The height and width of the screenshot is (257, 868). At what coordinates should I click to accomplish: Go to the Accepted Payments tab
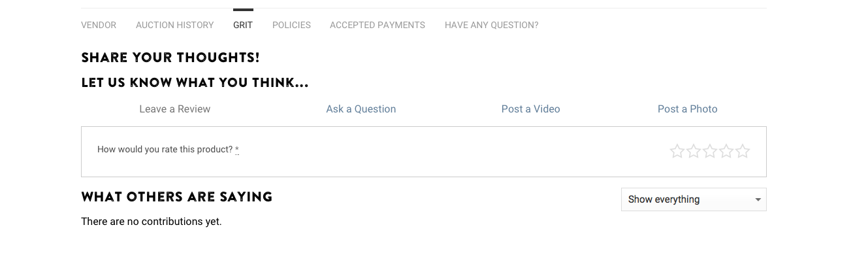pyautogui.click(x=378, y=25)
